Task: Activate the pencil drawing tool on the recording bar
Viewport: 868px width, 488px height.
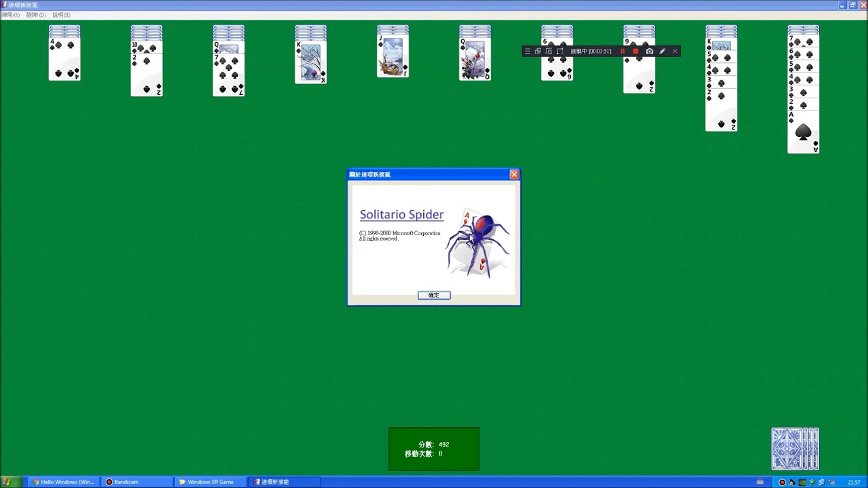Action: [663, 52]
